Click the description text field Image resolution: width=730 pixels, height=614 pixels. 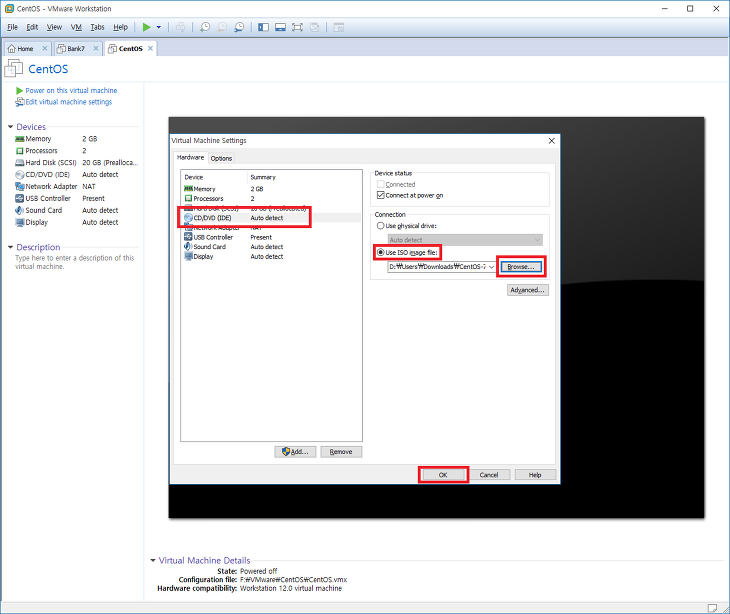pyautogui.click(x=74, y=262)
